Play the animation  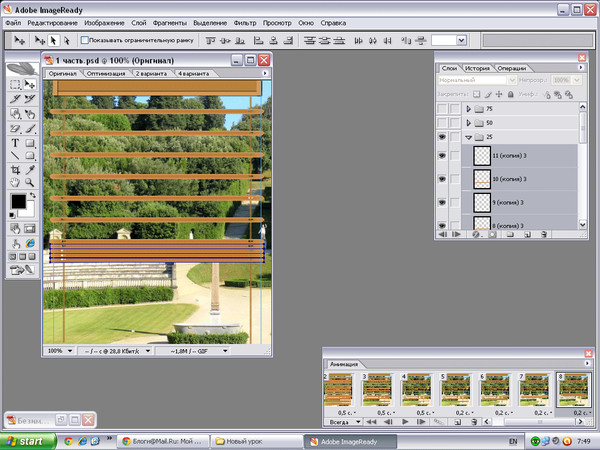tap(405, 422)
